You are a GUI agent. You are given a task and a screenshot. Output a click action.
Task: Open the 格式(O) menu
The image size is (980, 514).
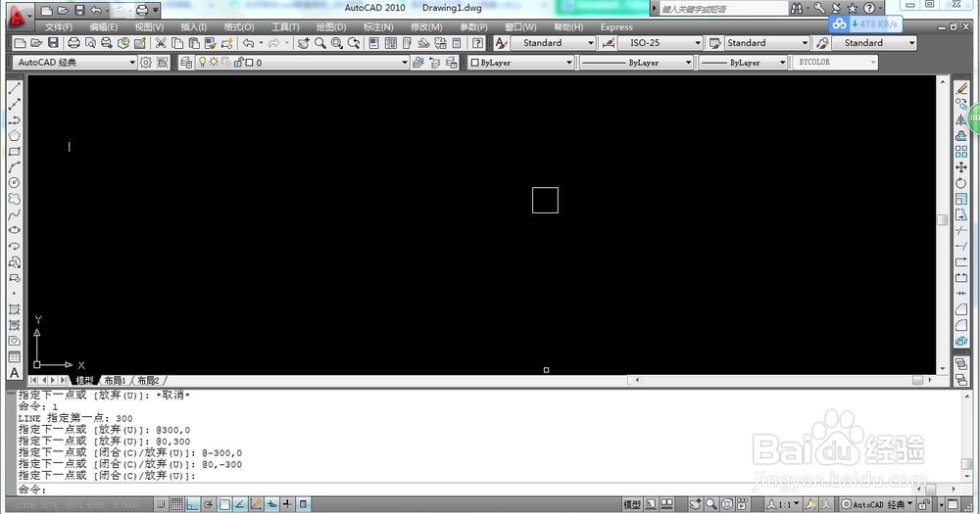pos(239,26)
